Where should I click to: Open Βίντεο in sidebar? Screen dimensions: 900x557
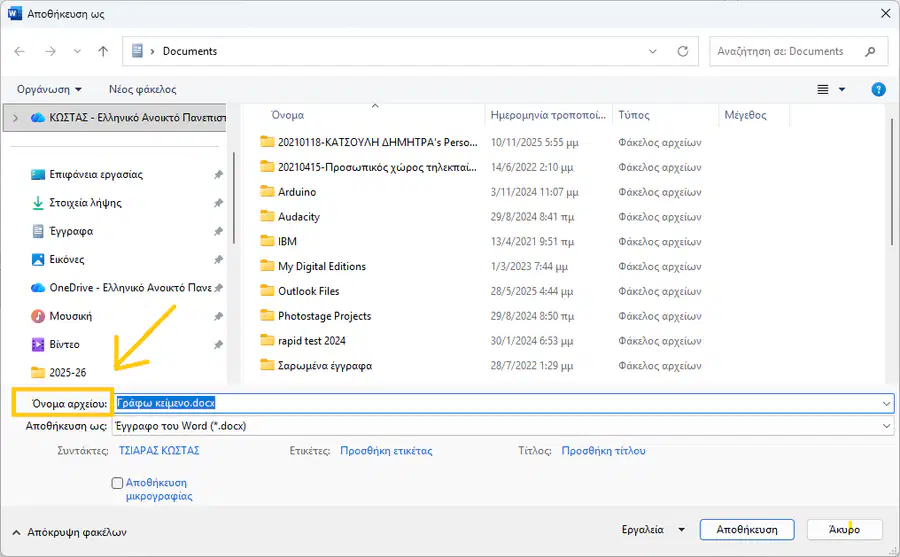pyautogui.click(x=55, y=345)
